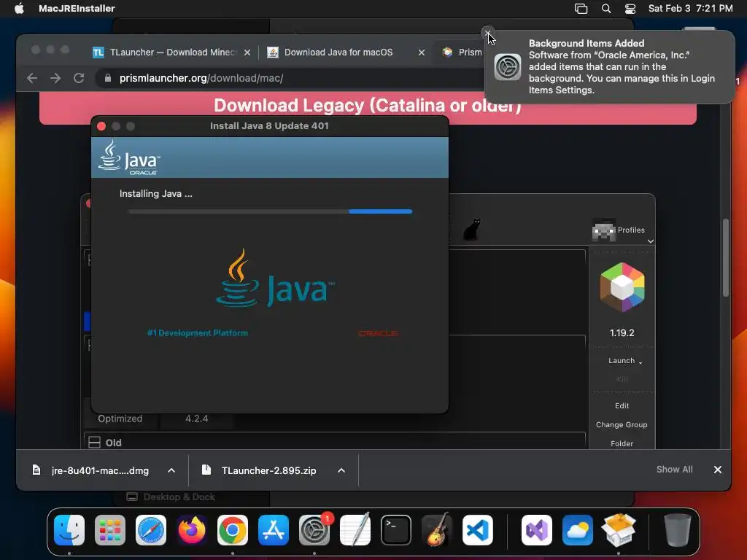Screen dimensions: 747x560
Task: Reload the prismlauncher page
Action: pyautogui.click(x=79, y=78)
